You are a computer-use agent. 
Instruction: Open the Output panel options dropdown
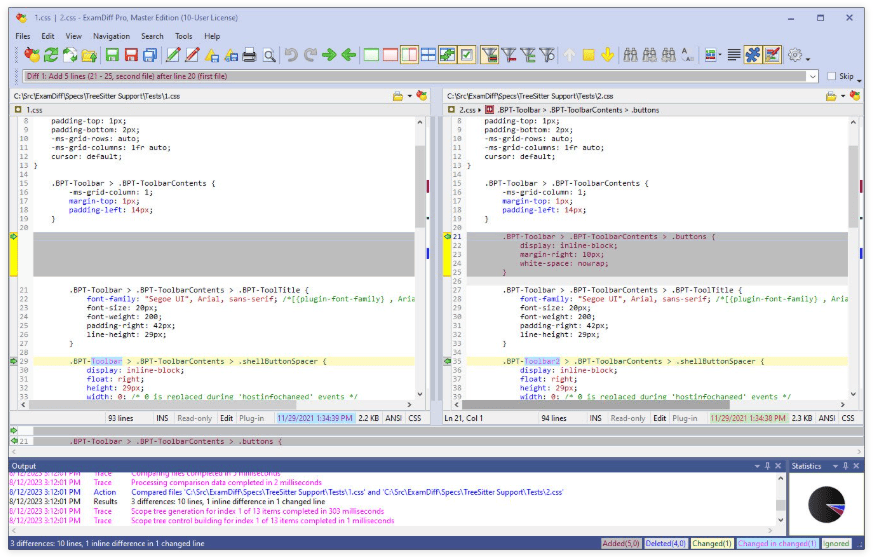click(757, 466)
